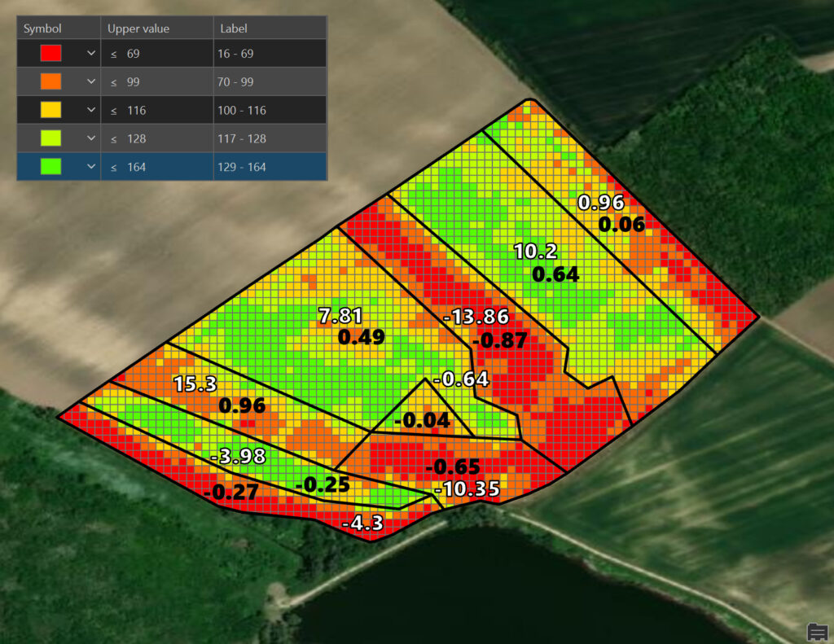Expand the orange symbol dropdown arrow
The height and width of the screenshot is (644, 834).
point(90,82)
